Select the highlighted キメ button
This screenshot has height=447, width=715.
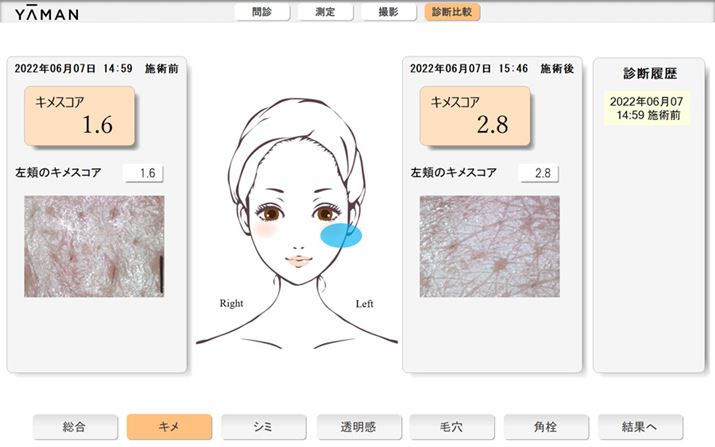[x=169, y=427]
